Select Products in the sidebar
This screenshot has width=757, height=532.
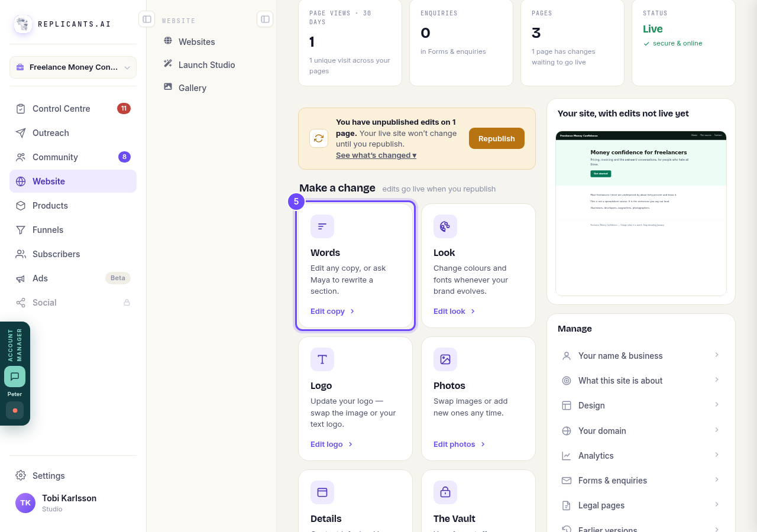tap(73, 206)
